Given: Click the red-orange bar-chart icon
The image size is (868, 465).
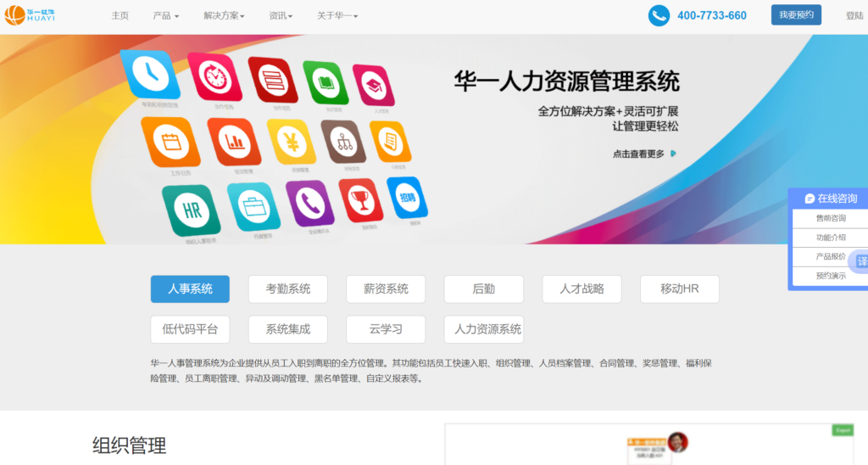Looking at the screenshot, I should 234,143.
